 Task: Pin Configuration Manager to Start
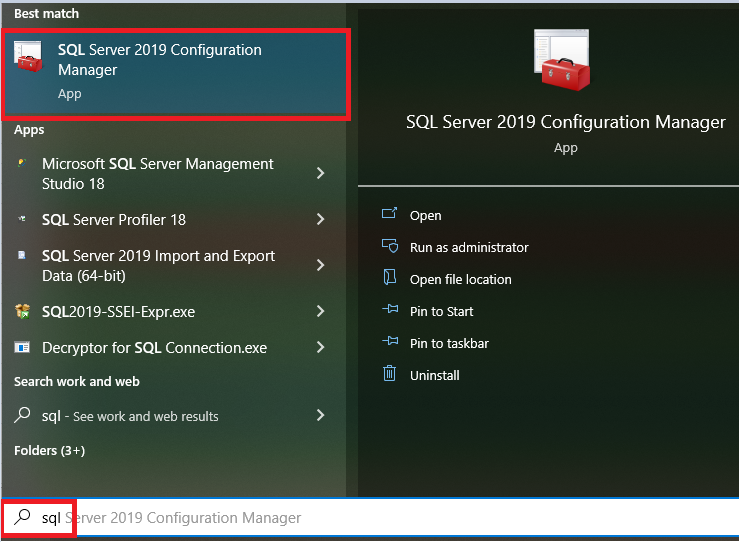point(441,311)
